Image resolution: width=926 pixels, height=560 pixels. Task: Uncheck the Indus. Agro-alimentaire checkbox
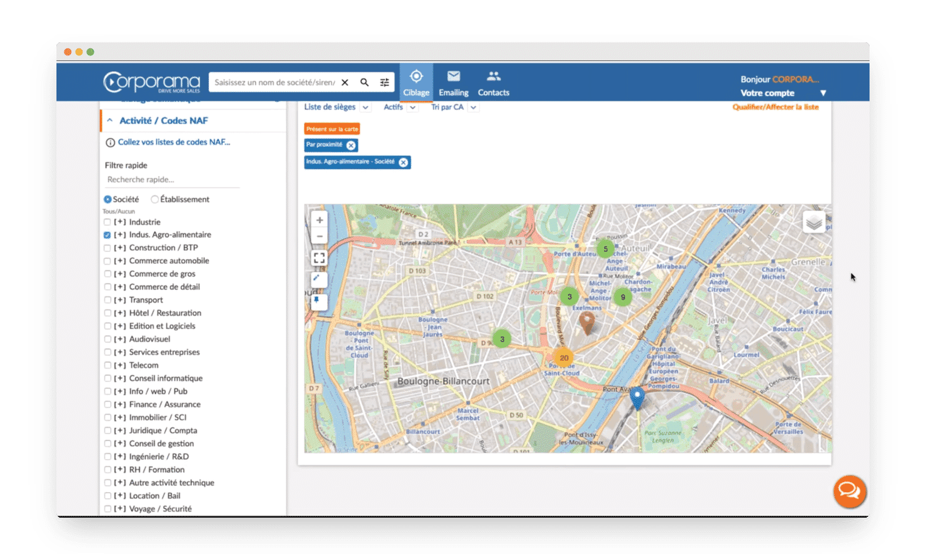click(107, 235)
